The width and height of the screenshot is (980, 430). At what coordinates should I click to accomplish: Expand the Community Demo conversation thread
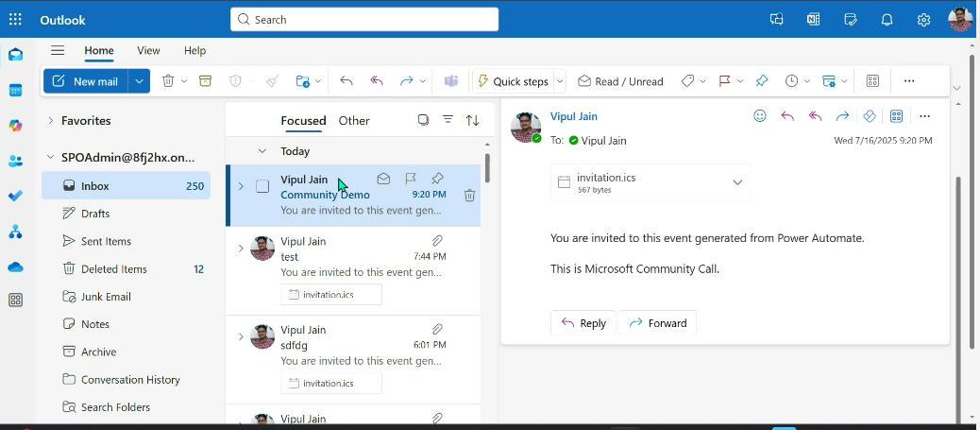tap(241, 186)
